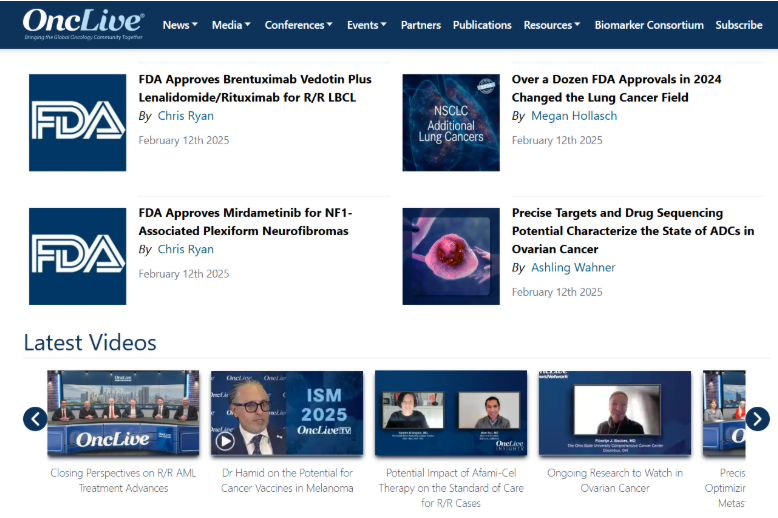Click 'Dr Hamid on the Potential for Cancer Vaccines' title

287,480
